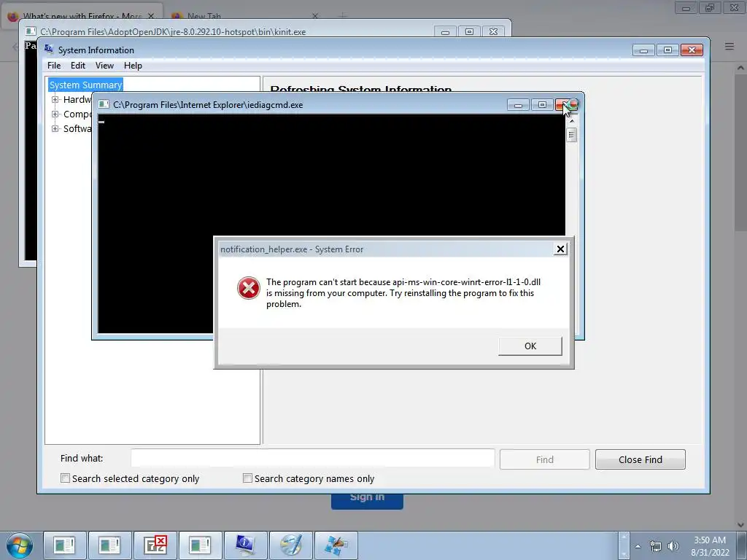
Task: Restore down the Firefox window
Action: point(710,7)
